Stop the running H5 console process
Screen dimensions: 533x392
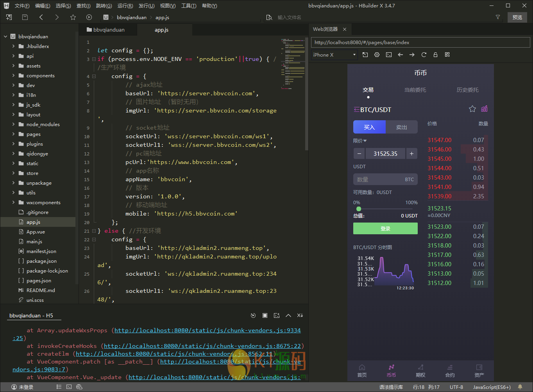tap(265, 315)
